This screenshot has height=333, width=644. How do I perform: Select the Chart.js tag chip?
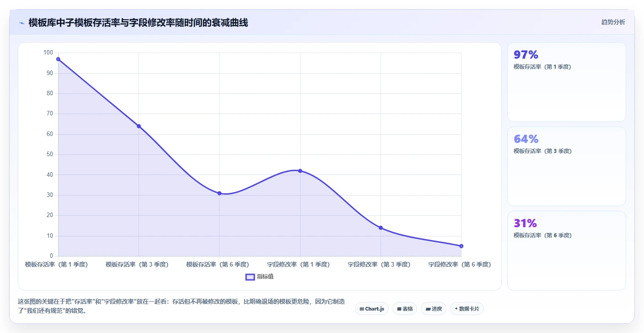tap(372, 309)
